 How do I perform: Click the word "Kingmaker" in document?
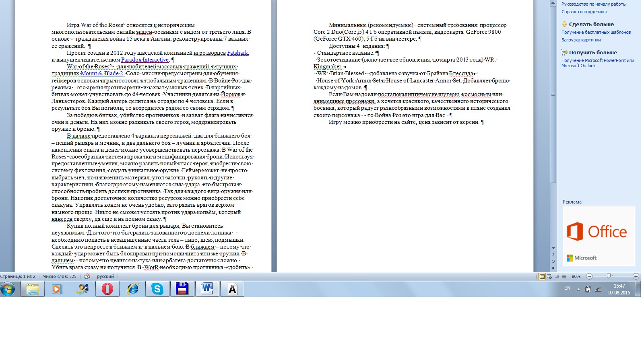pos(327,66)
